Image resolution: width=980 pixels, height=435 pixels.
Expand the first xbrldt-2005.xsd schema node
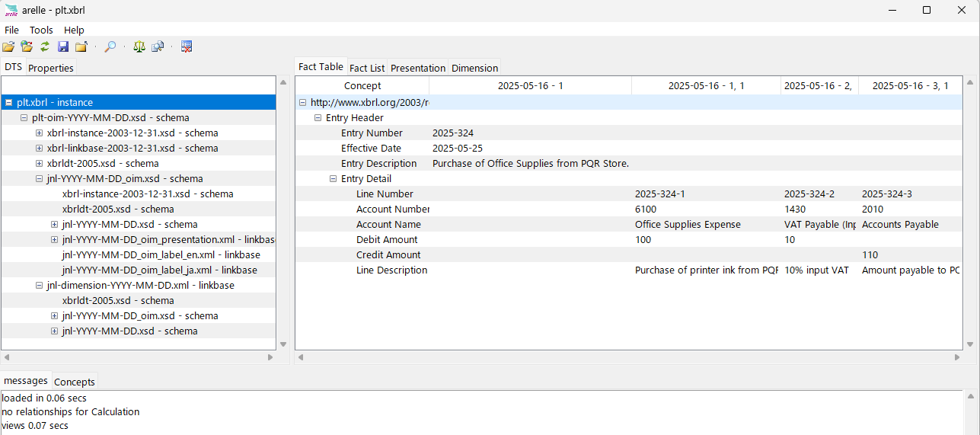39,163
